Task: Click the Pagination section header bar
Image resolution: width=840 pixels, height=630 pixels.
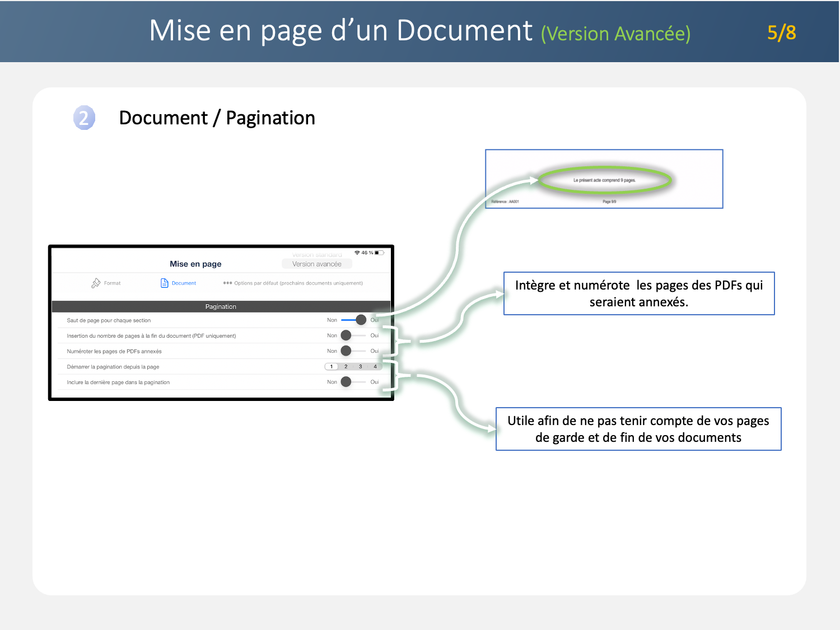Action: click(221, 307)
